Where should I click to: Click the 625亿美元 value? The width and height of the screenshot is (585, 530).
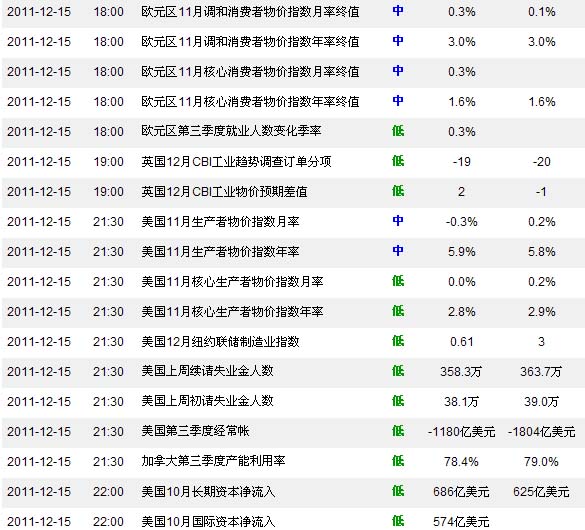coord(541,492)
